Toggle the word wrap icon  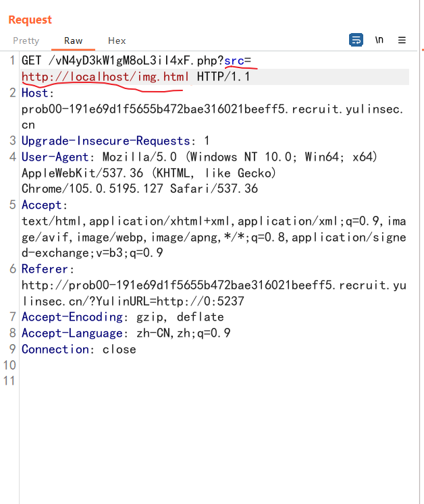(x=356, y=40)
